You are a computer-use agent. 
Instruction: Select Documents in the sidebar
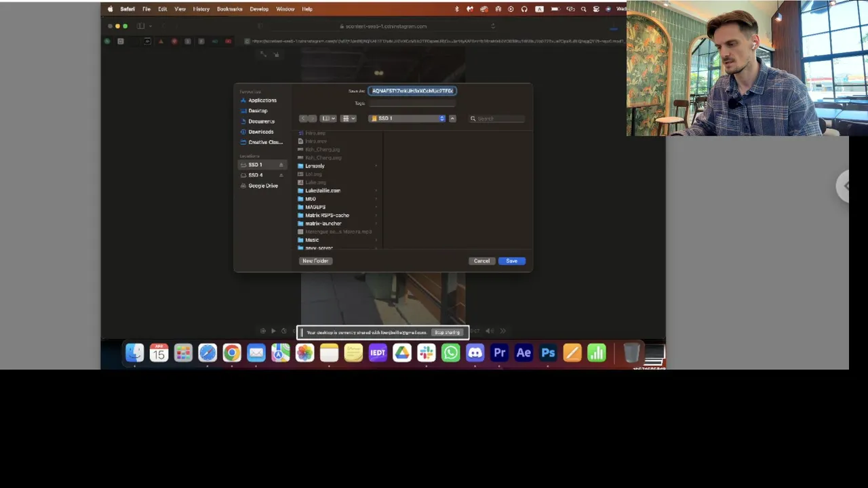[x=262, y=121]
